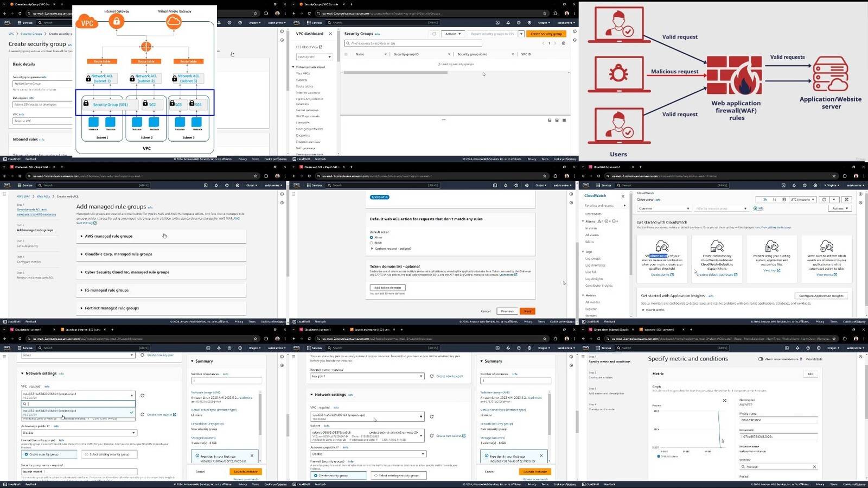Click Number of instances field in Key pair window
868x488 pixels.
(x=515, y=381)
